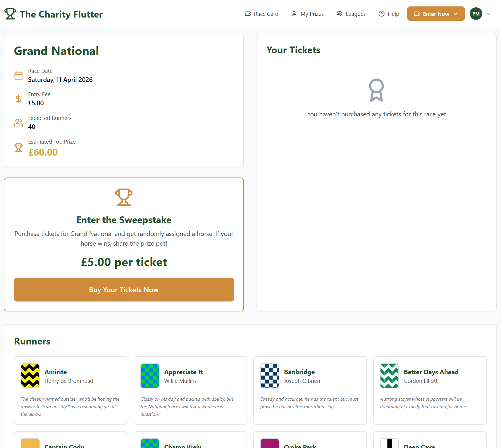Screen dimensions: 501x448
Task: Click the Help question mark icon
Action: click(381, 13)
